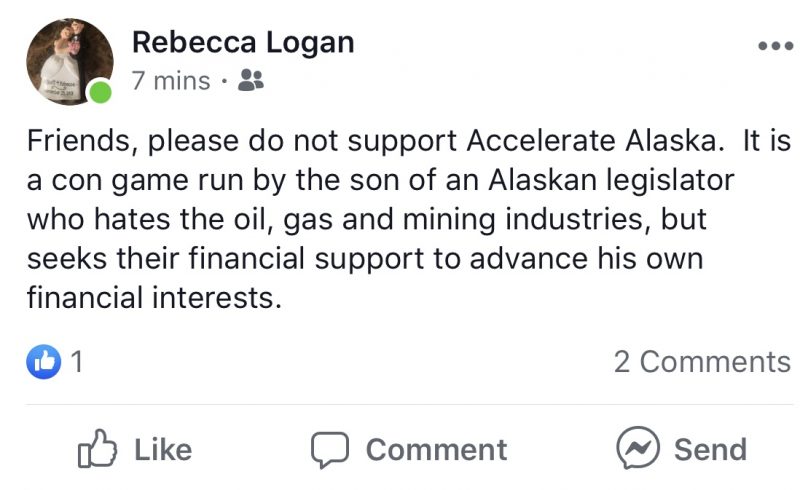Toggle the Like text label
Viewport: 800px width, 490px height.
(163, 450)
